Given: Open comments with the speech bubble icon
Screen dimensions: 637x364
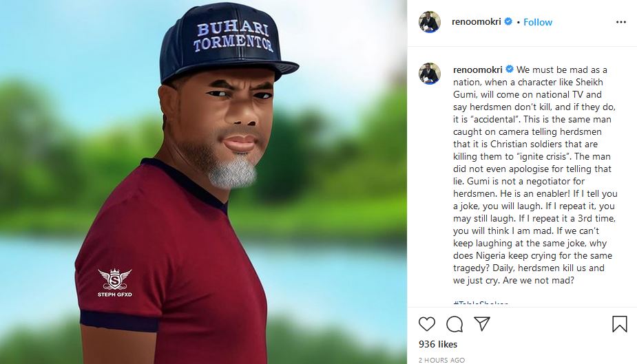Looking at the screenshot, I should point(455,324).
